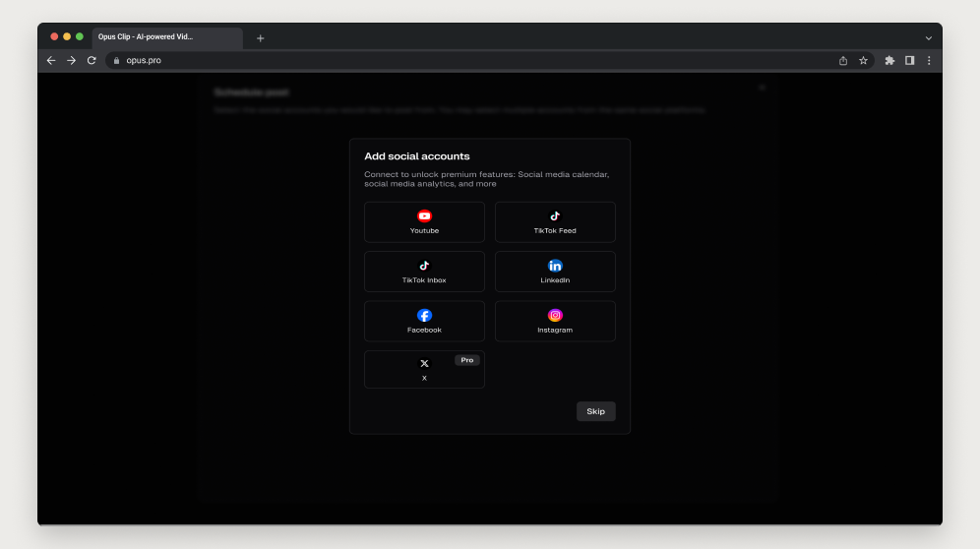
Task: Connect the Youtube account card
Action: (x=424, y=222)
